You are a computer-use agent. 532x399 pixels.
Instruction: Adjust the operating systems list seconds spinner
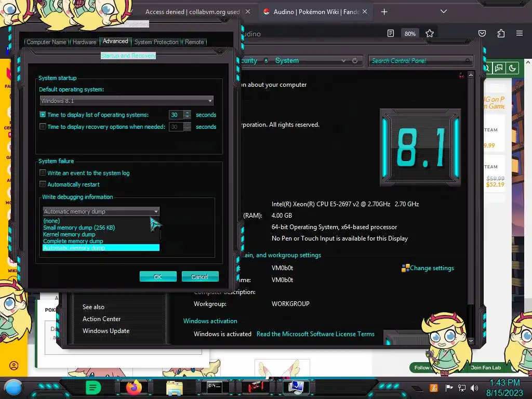[187, 115]
